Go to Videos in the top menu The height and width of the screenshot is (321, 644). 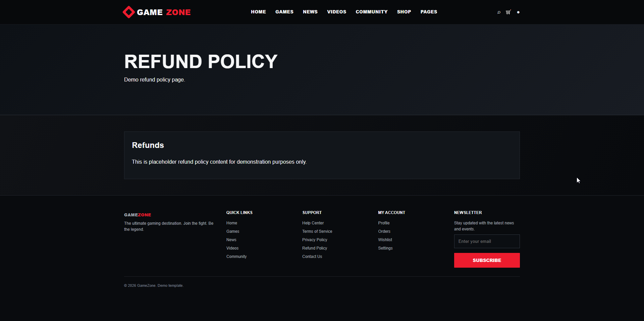click(337, 12)
